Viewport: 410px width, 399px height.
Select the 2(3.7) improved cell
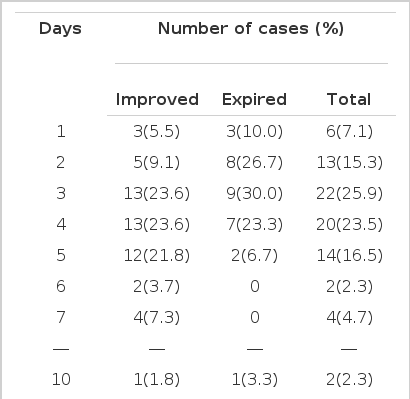pos(156,286)
